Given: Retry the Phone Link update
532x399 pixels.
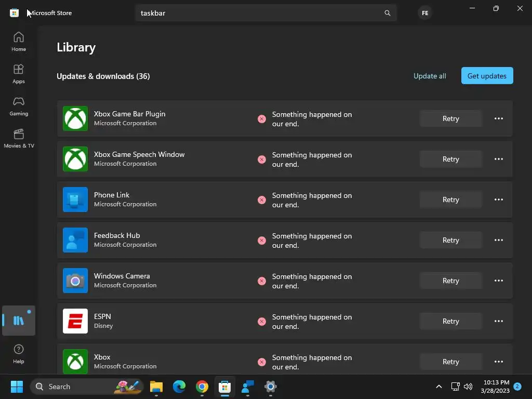Looking at the screenshot, I should click(450, 199).
